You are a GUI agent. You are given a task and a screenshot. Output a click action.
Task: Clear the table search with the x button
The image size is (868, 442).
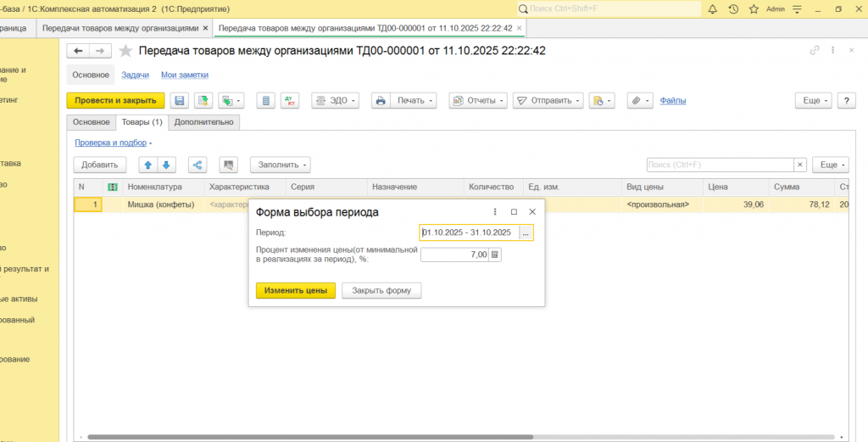coord(800,165)
